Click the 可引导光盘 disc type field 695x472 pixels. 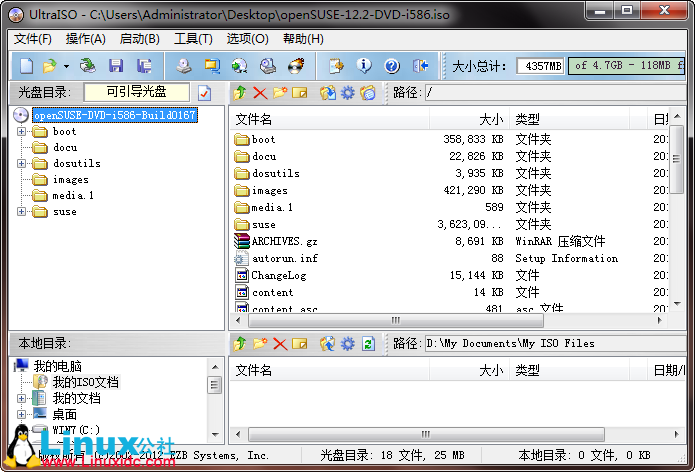(x=137, y=92)
